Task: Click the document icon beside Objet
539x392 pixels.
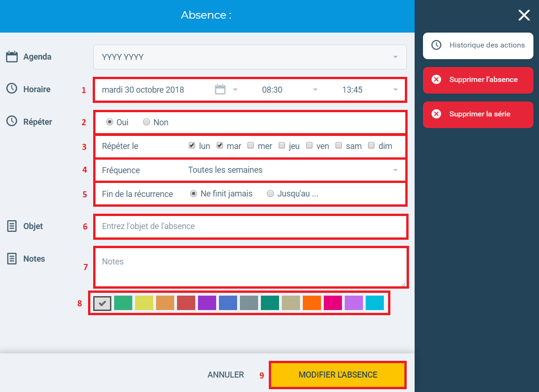Action: [x=12, y=226]
